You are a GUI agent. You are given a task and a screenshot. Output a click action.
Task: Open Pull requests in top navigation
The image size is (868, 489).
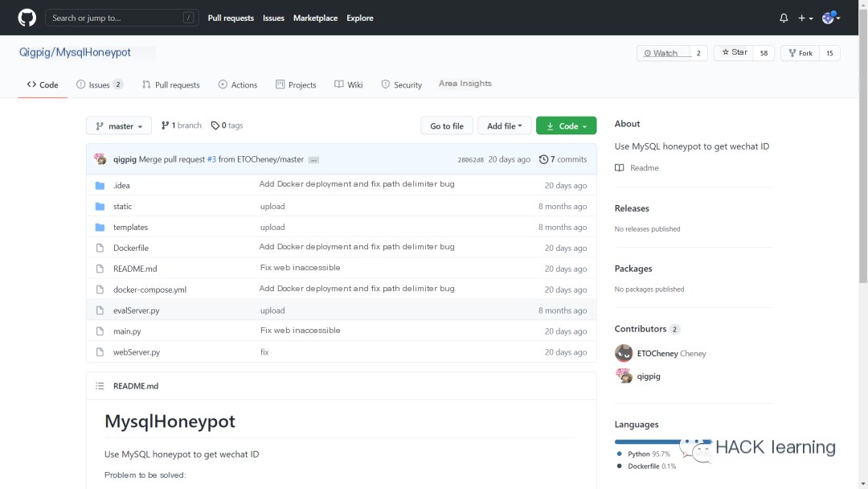231,18
